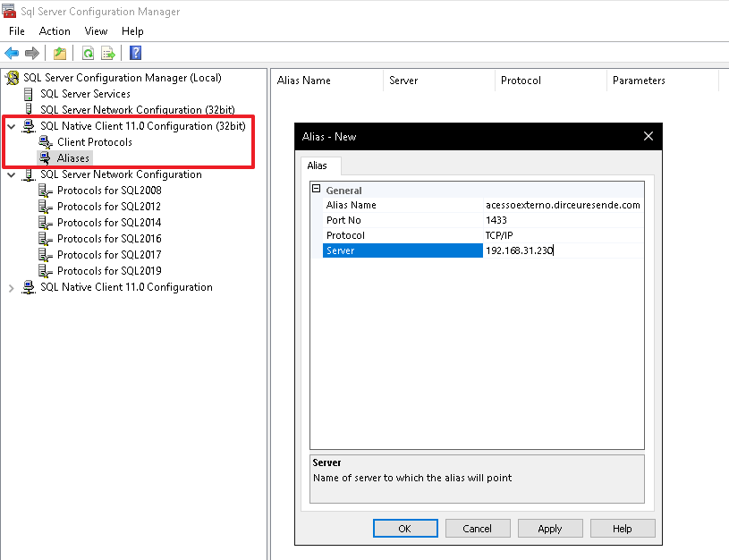Open the Action menu

click(55, 31)
